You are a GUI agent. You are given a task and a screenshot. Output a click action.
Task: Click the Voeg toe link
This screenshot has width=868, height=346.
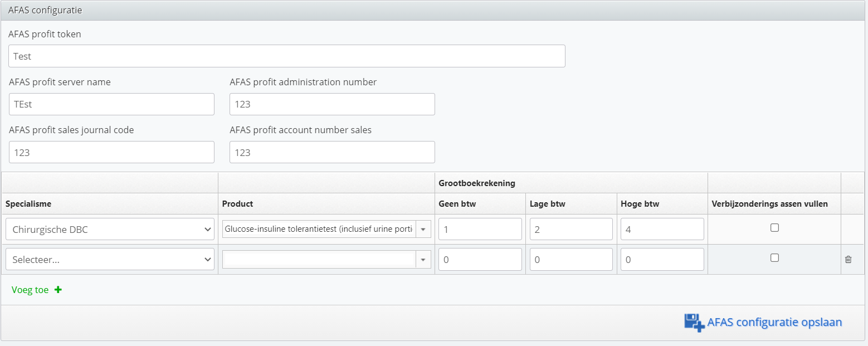click(x=30, y=290)
